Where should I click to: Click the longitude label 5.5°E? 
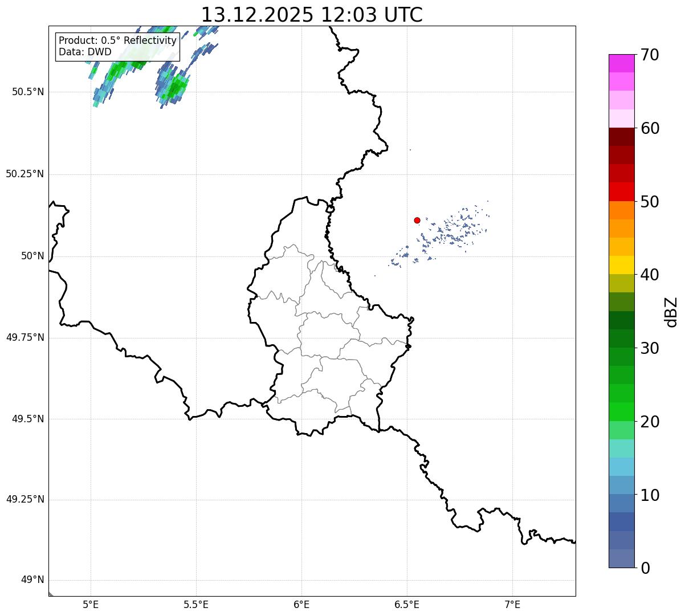(196, 604)
